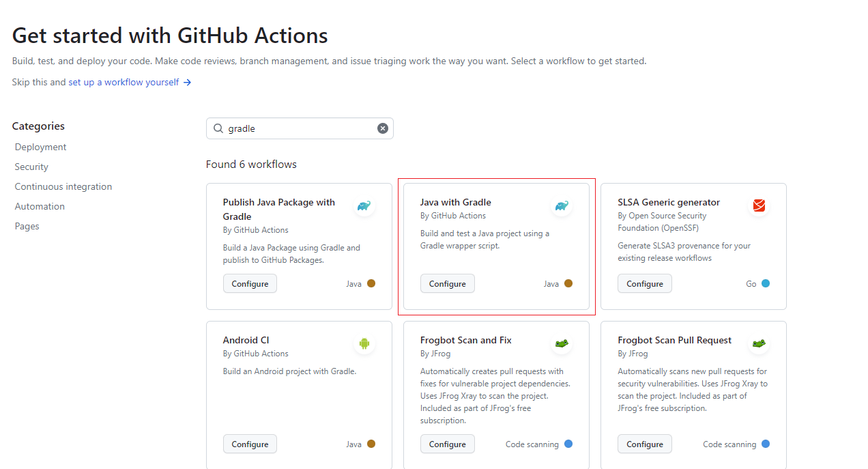Screen dimensions: 868x469
Task: Click the frog icon on Frogbot Scan Pull Request
Action: click(x=759, y=343)
